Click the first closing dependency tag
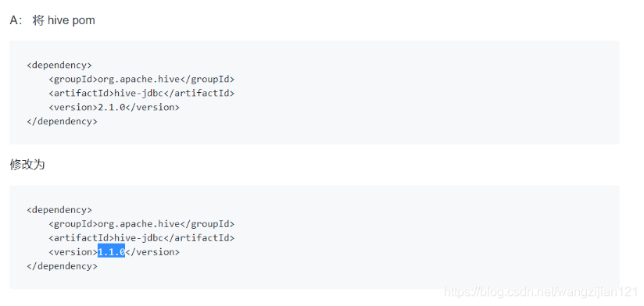644x306 pixels. (x=63, y=122)
